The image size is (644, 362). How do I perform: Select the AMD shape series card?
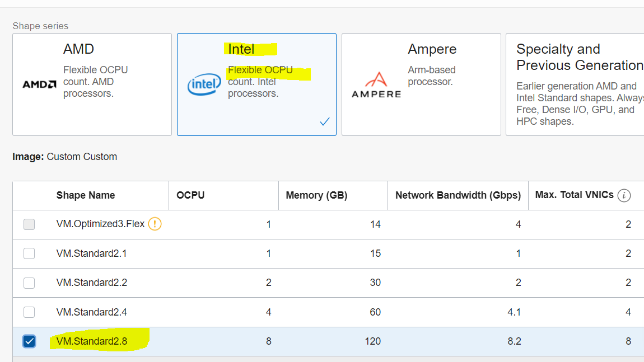tap(92, 84)
